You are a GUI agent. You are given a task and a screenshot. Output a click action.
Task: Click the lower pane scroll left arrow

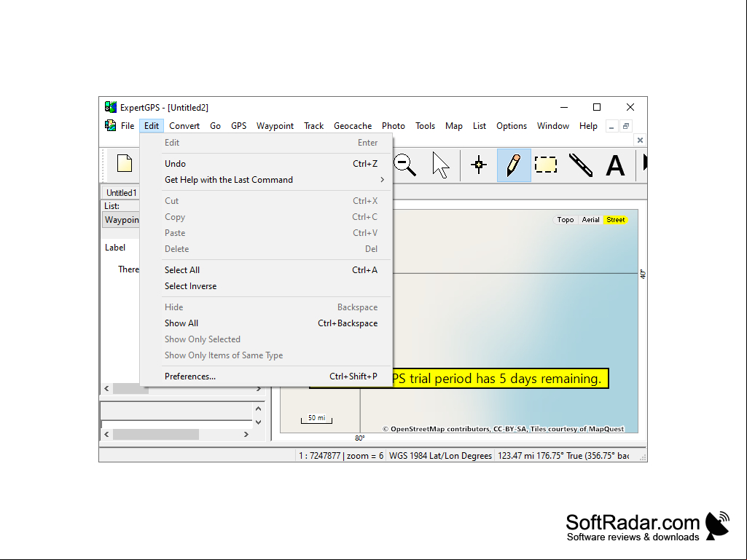(106, 434)
